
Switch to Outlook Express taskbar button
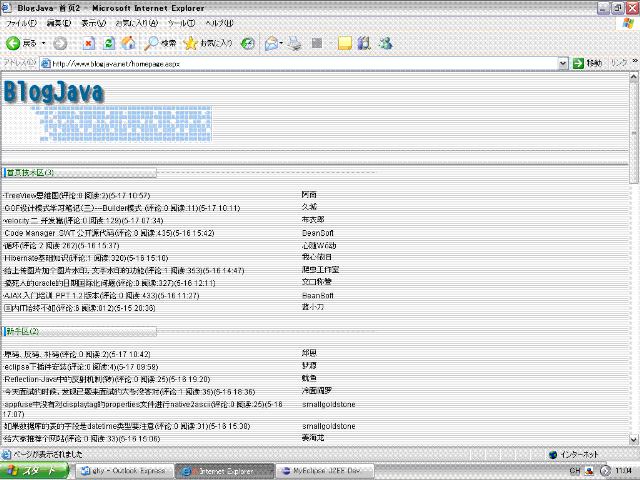tap(124, 471)
